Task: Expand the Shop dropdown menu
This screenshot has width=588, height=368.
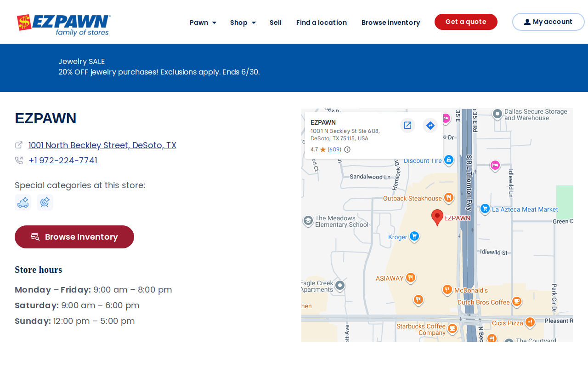Action: click(x=243, y=23)
